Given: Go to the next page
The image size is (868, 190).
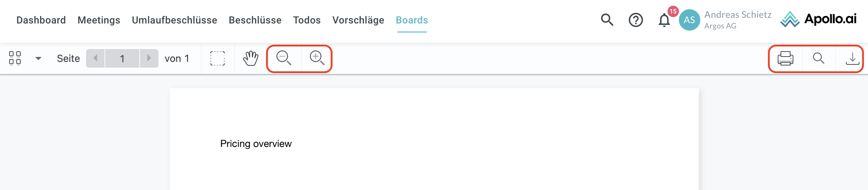Looking at the screenshot, I should coord(149,58).
